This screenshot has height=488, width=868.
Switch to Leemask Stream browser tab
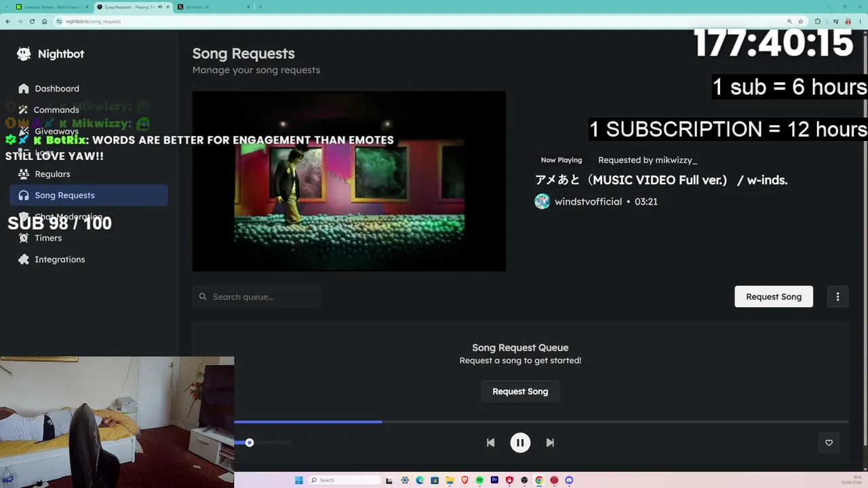[52, 7]
